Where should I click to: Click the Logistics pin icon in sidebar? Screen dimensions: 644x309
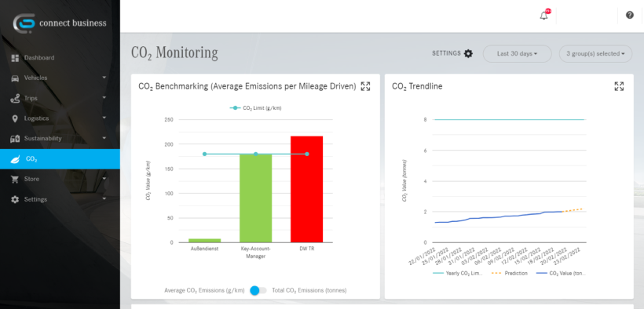click(15, 118)
